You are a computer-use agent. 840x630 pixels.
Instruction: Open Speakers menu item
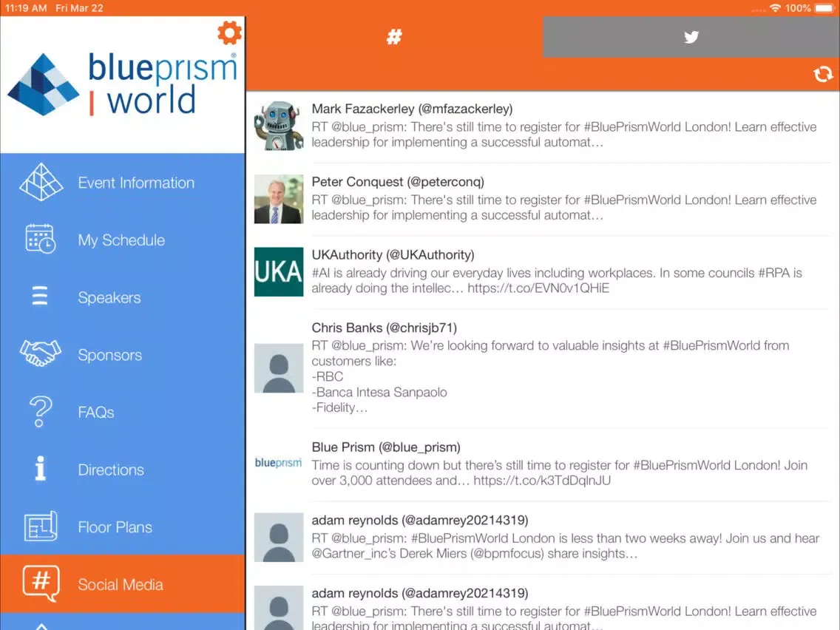[123, 297]
